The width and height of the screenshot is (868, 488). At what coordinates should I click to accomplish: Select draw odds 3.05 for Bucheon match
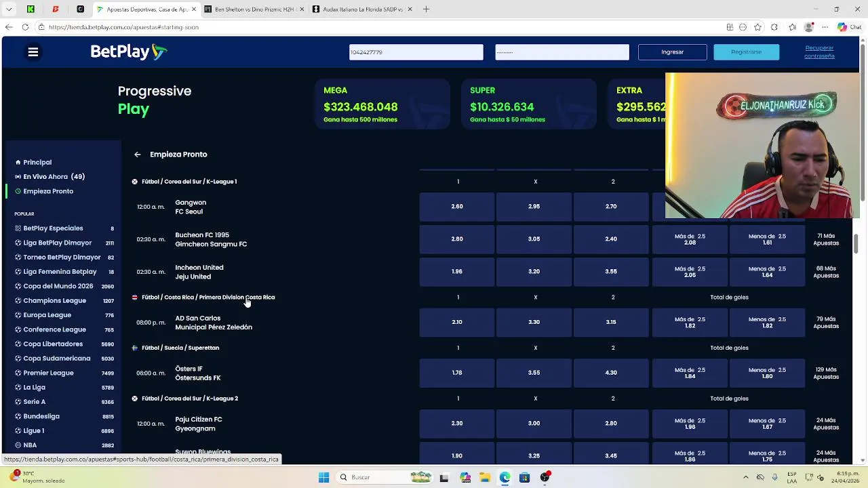point(534,239)
